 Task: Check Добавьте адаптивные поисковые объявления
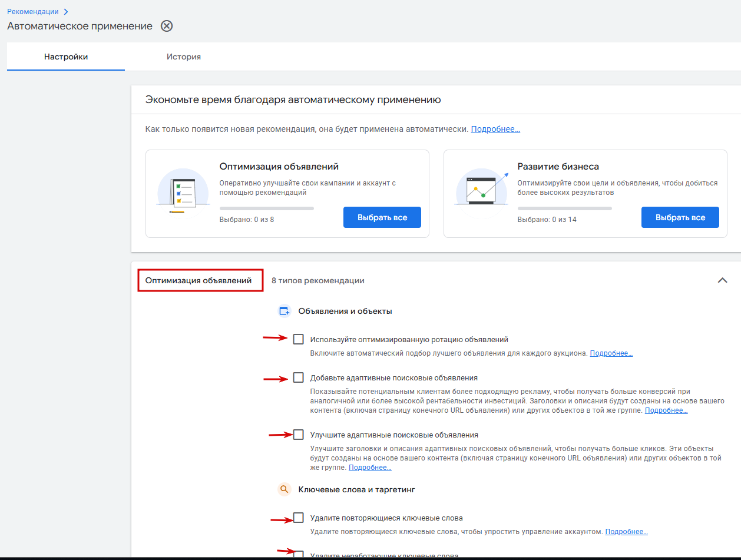point(299,377)
